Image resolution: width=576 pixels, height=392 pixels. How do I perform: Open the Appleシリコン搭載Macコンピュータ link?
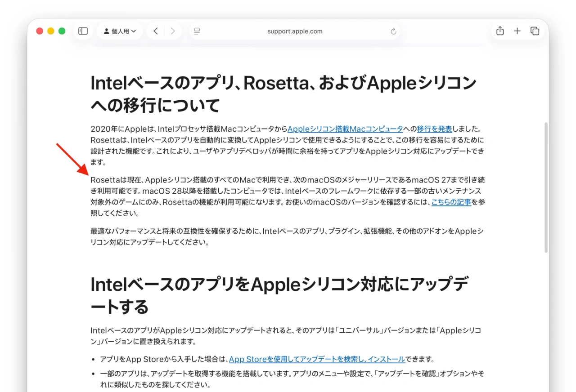(346, 129)
